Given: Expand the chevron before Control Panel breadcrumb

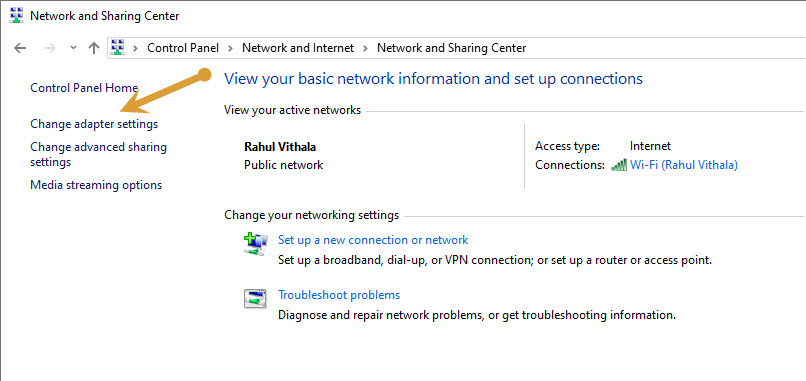Looking at the screenshot, I should click(x=136, y=48).
